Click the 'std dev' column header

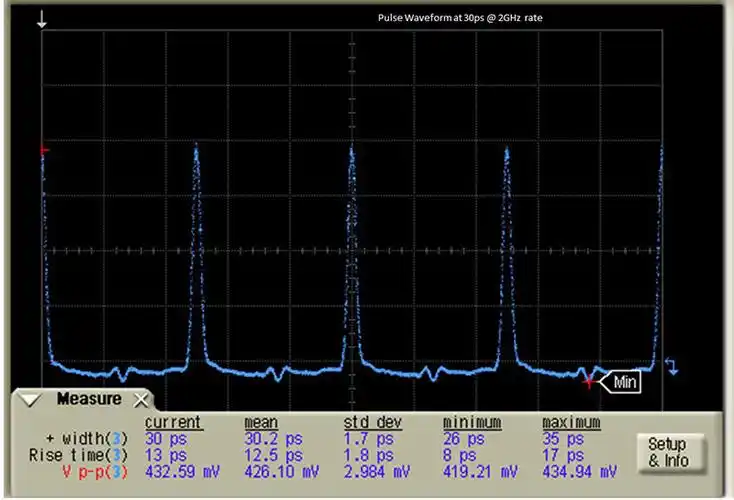point(371,422)
